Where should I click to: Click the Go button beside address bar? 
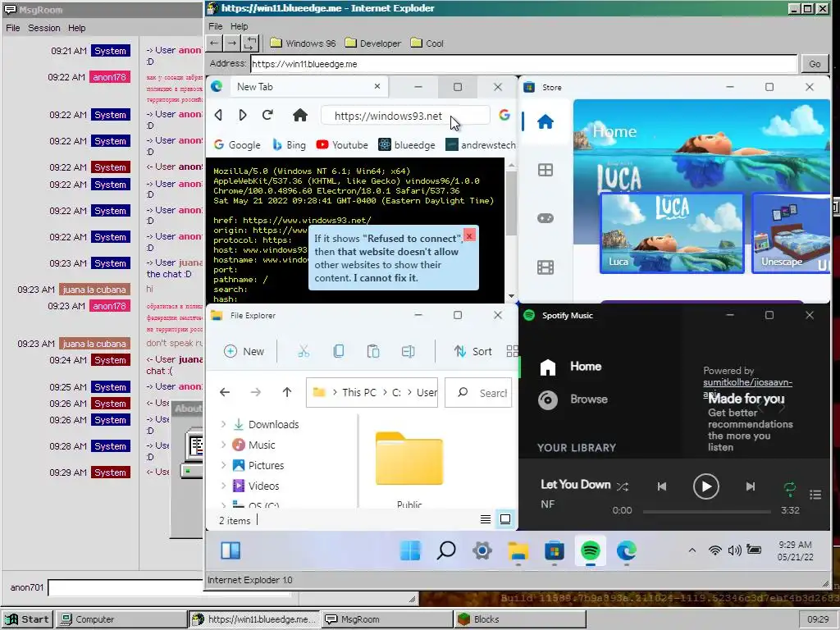(815, 64)
